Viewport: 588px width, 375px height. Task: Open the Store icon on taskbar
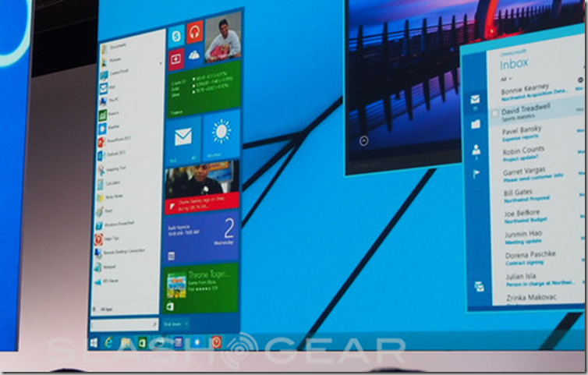click(142, 343)
